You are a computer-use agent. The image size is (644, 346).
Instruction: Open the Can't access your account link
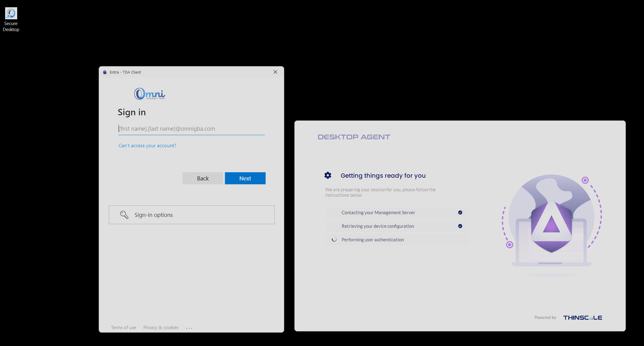147,146
